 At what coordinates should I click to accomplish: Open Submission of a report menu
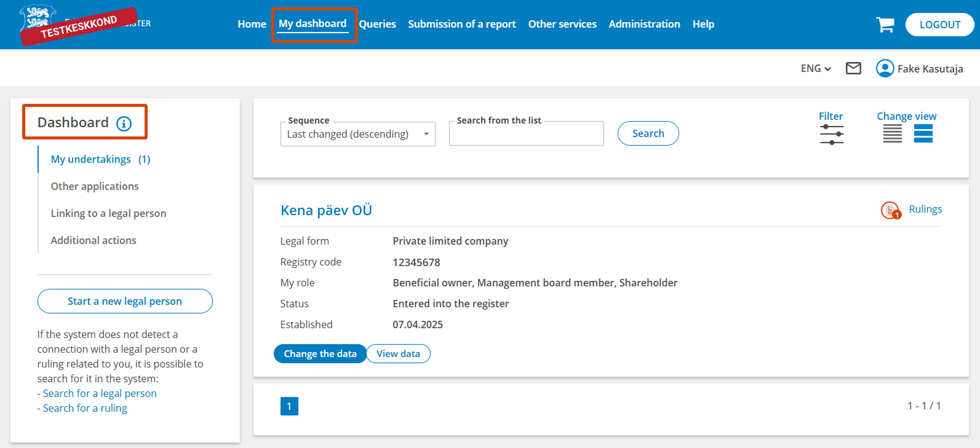click(x=461, y=25)
